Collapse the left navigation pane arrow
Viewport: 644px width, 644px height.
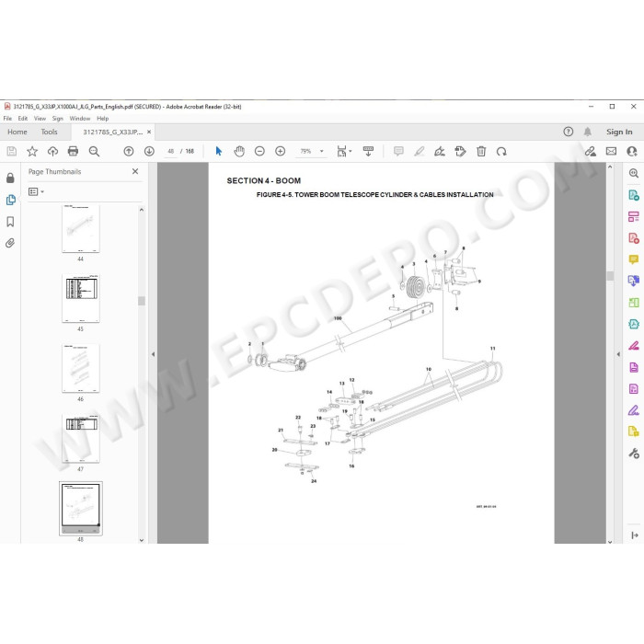153,354
